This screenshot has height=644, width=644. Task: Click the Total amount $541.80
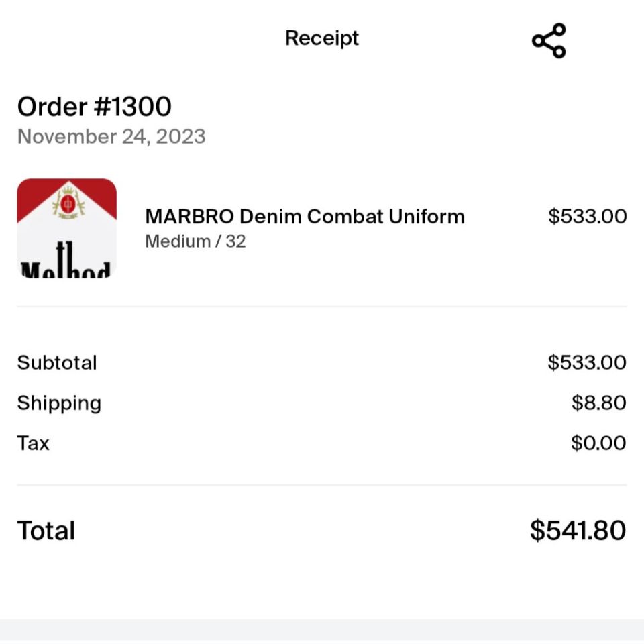[x=577, y=530]
